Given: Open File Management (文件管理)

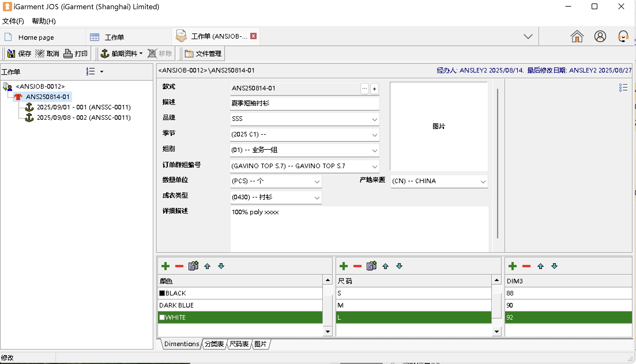Looking at the screenshot, I should (203, 54).
